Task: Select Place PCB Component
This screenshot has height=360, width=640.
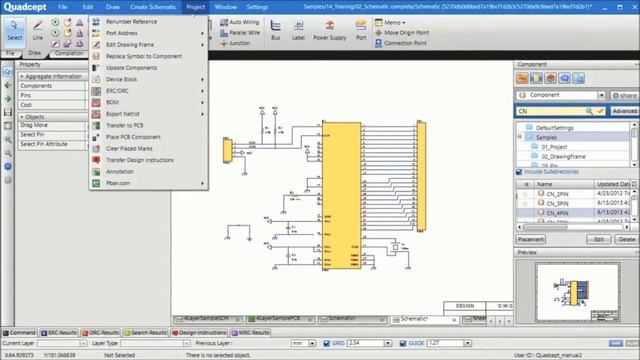Action: click(149, 137)
